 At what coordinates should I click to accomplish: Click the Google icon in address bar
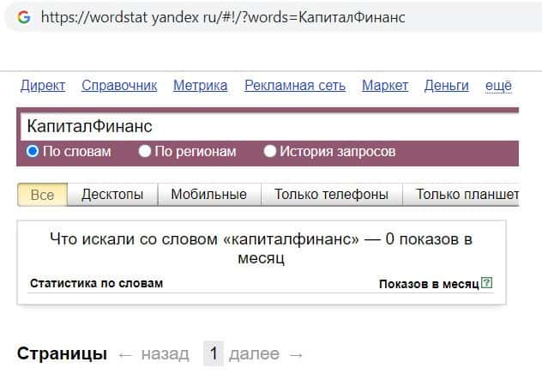pyautogui.click(x=23, y=16)
